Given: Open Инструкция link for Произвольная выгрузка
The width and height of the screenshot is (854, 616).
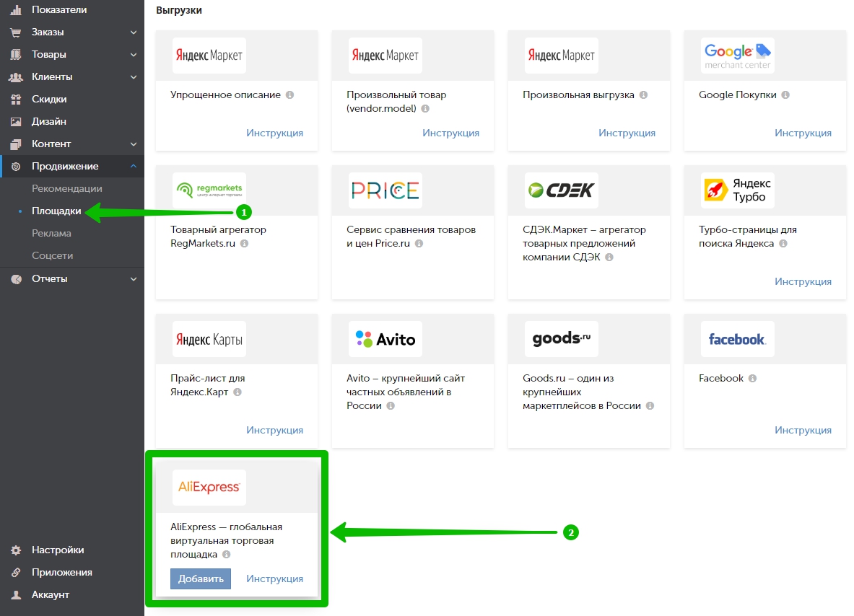Looking at the screenshot, I should (627, 133).
